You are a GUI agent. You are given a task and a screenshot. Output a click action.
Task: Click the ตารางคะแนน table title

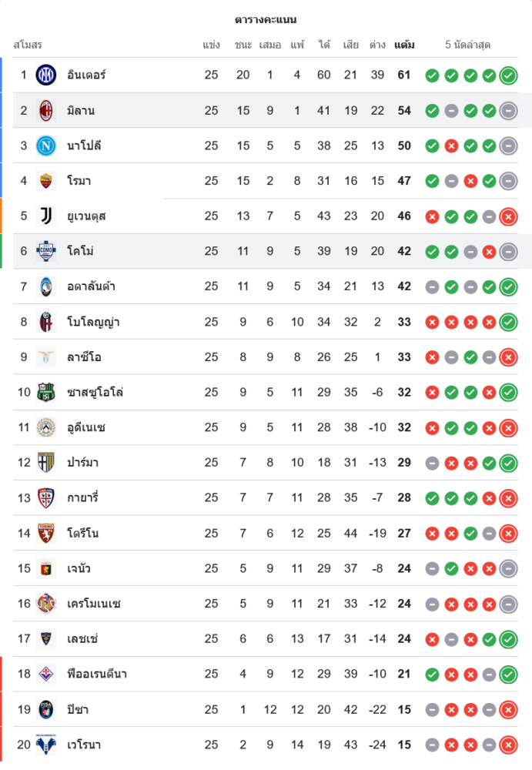266,19
